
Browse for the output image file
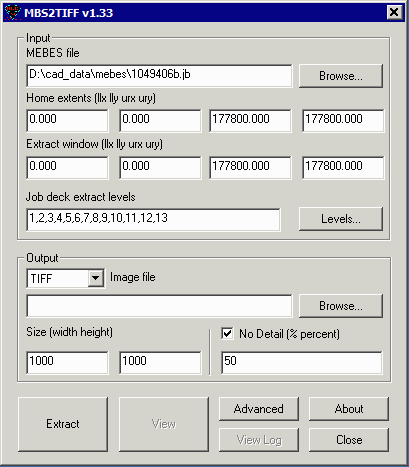tap(341, 306)
